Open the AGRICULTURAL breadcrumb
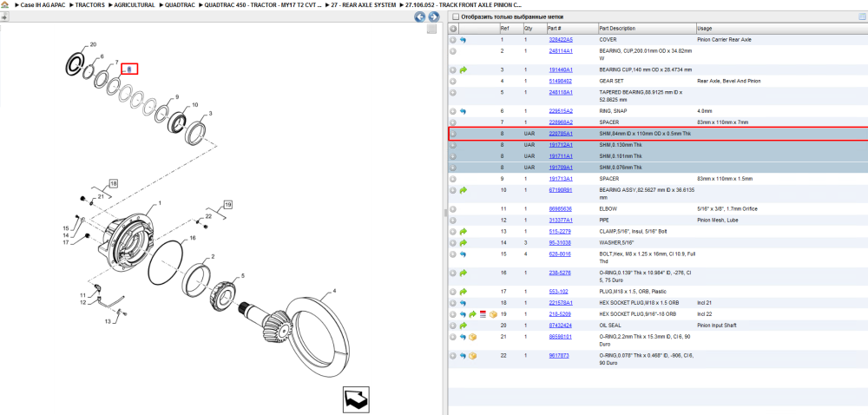868x415 pixels. pos(135,4)
